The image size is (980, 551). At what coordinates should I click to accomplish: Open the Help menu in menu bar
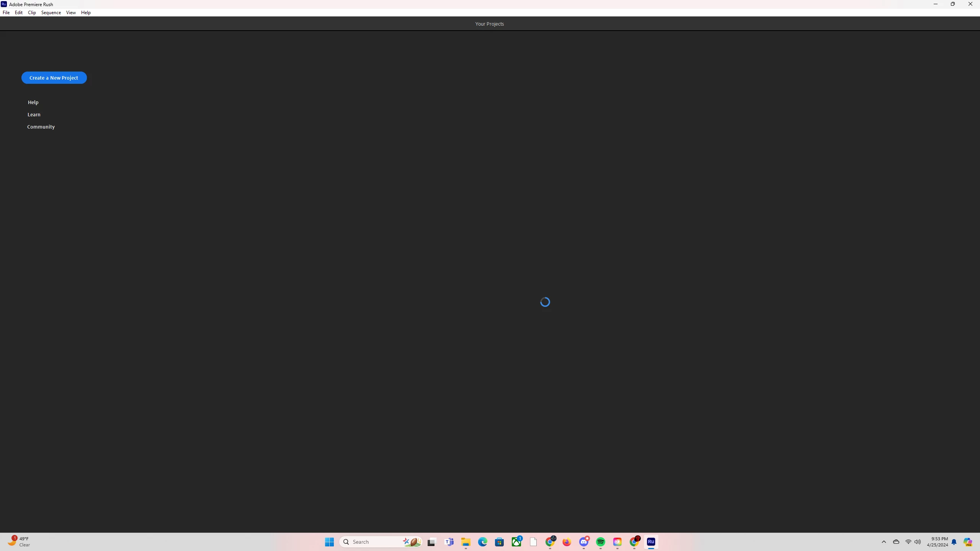click(x=86, y=13)
